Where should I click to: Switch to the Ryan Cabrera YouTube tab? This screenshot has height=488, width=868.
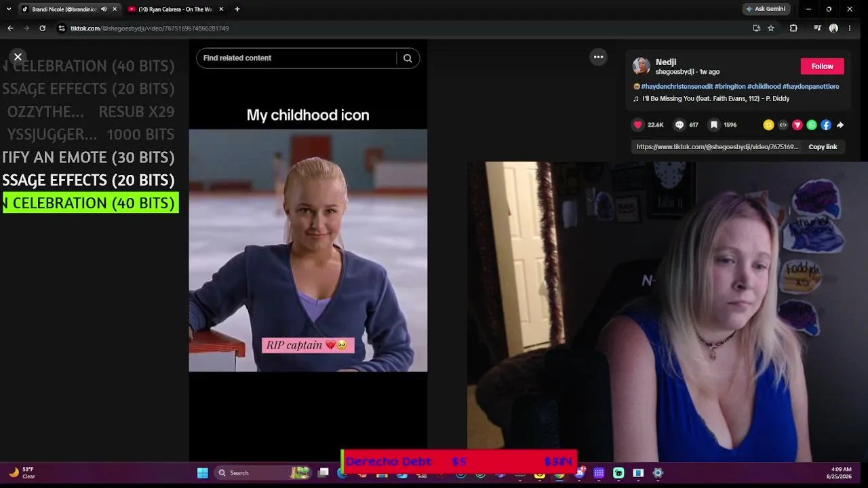click(x=175, y=9)
